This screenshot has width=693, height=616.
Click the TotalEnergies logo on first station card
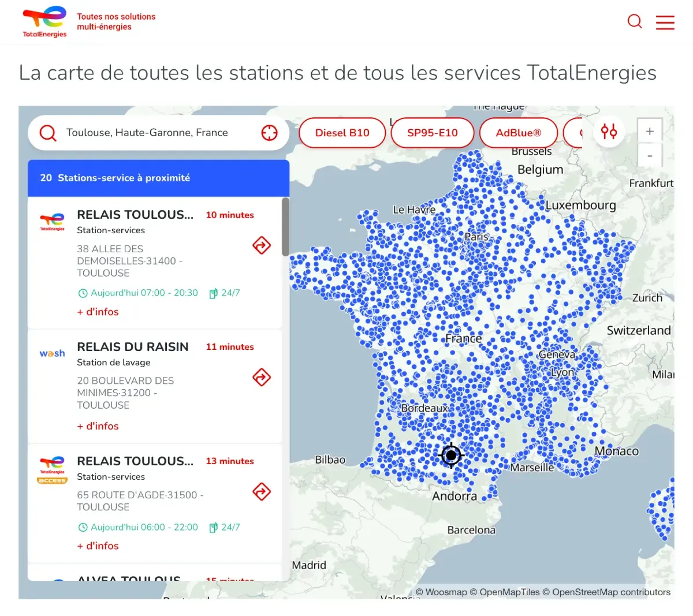tap(52, 222)
